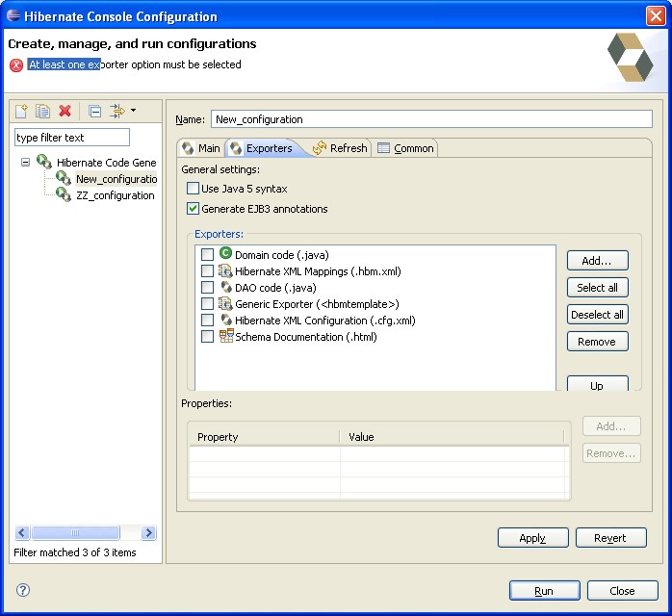Click the Hibernate XML Mappings row icon
The height and width of the screenshot is (616, 672).
[225, 270]
